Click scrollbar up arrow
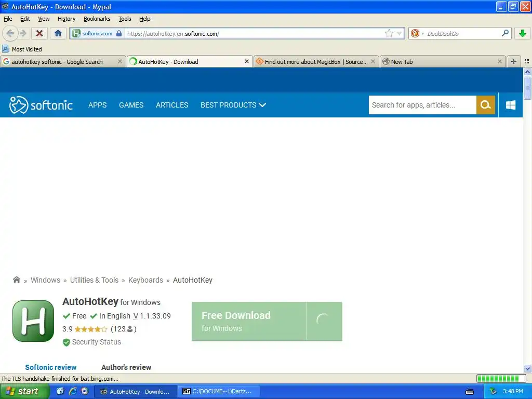Image resolution: width=532 pixels, height=399 pixels. [527, 72]
